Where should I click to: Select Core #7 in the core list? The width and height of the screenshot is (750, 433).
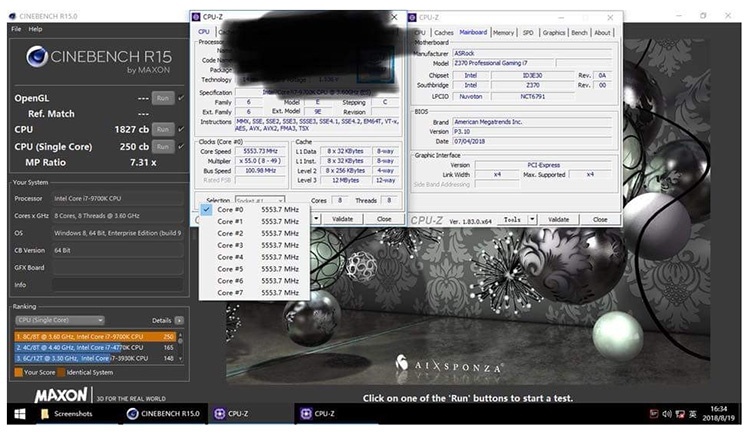click(x=254, y=293)
